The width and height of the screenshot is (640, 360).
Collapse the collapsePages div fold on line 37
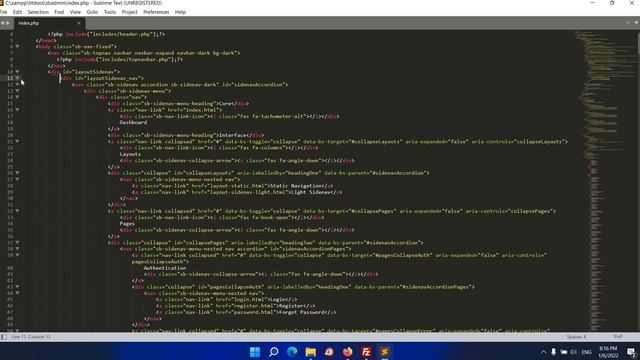tap(18, 242)
